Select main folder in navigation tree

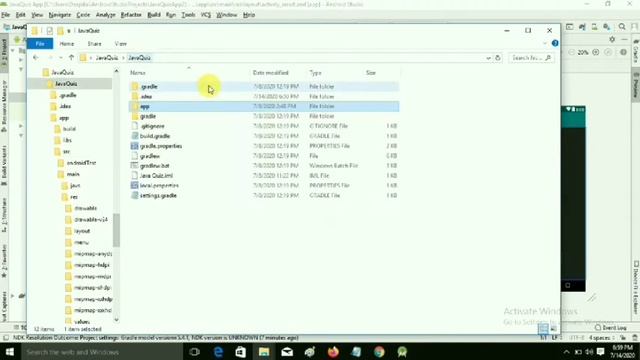[x=73, y=174]
